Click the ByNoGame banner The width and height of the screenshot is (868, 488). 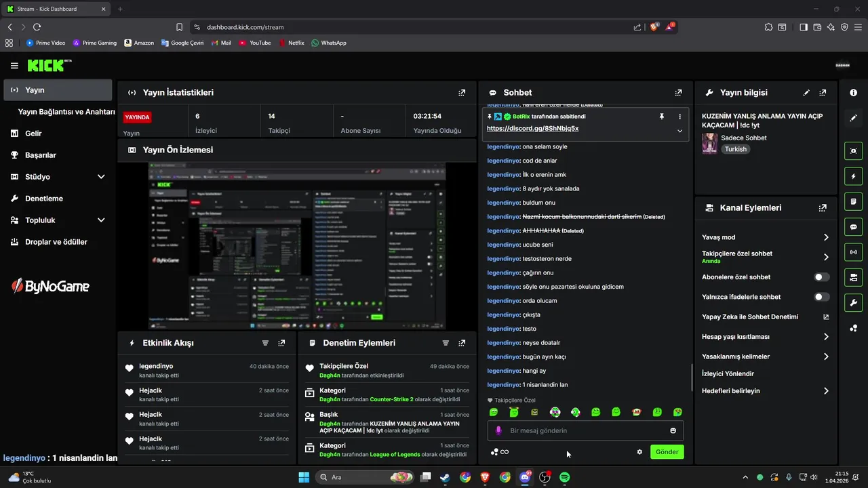click(51, 287)
